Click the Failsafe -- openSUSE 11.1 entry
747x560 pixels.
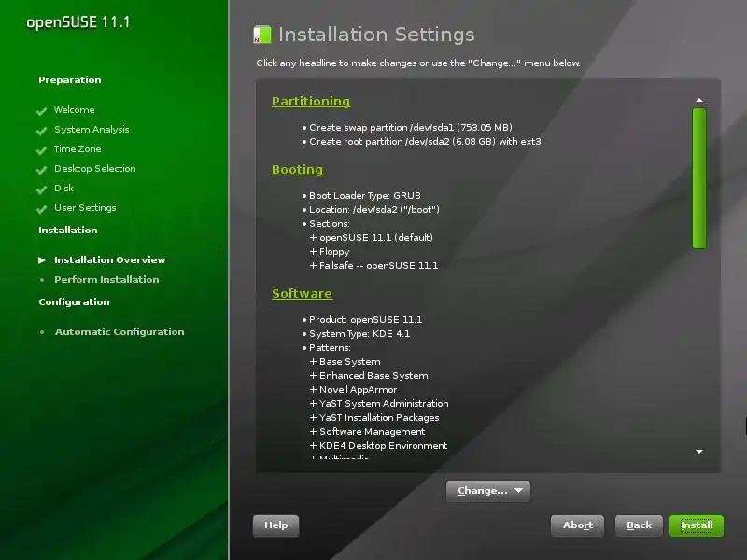point(374,266)
